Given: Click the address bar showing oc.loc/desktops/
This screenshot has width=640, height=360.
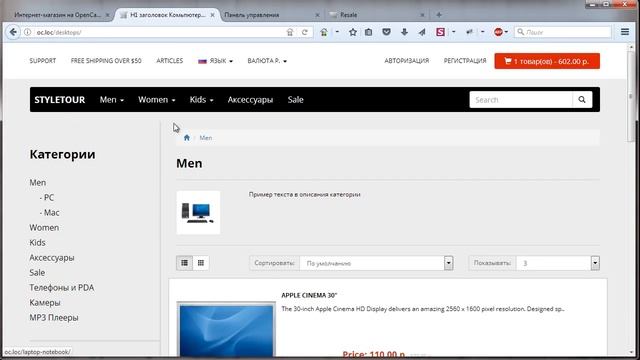Looking at the screenshot, I should tap(159, 32).
